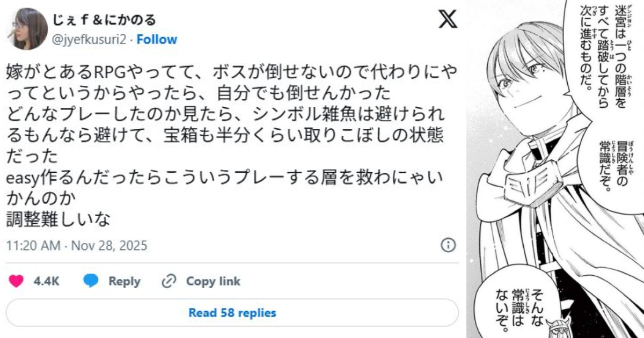Click the blue reply bubble icon
The height and width of the screenshot is (338, 644).
[x=91, y=281]
